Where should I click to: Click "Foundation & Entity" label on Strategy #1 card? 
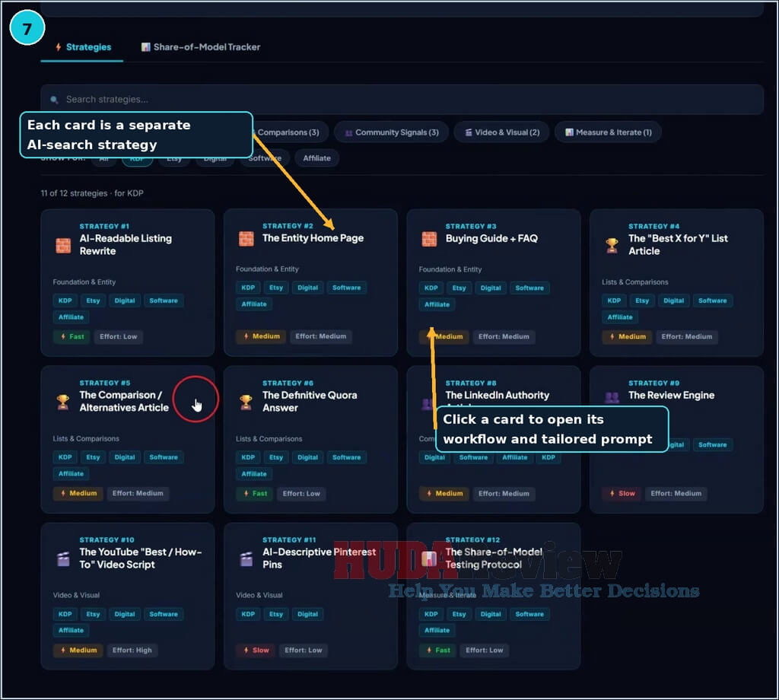tap(84, 282)
